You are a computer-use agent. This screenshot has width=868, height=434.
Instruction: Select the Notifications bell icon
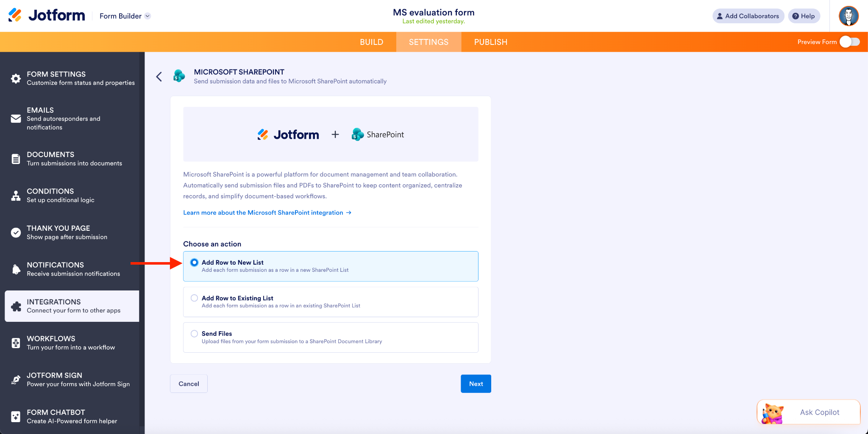pos(15,269)
